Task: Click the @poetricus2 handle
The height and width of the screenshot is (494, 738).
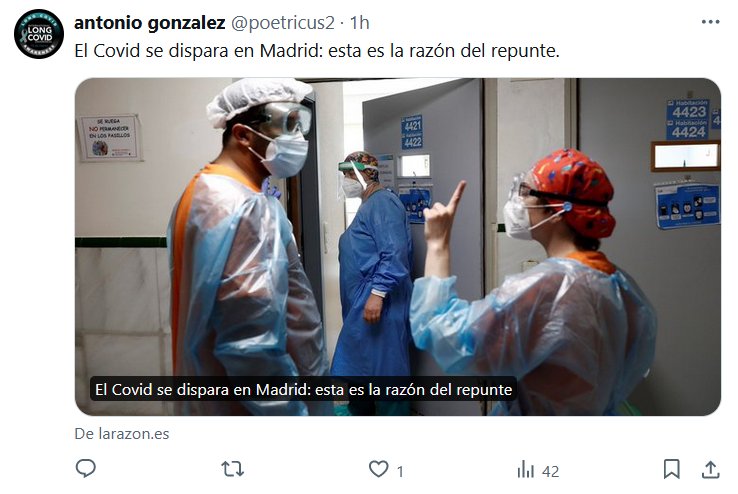Action: coord(283,23)
